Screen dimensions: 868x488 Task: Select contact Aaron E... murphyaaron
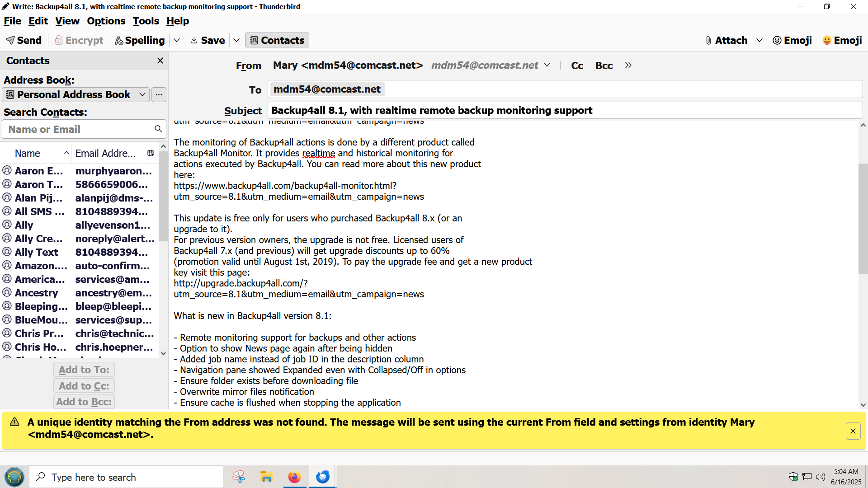(x=79, y=171)
